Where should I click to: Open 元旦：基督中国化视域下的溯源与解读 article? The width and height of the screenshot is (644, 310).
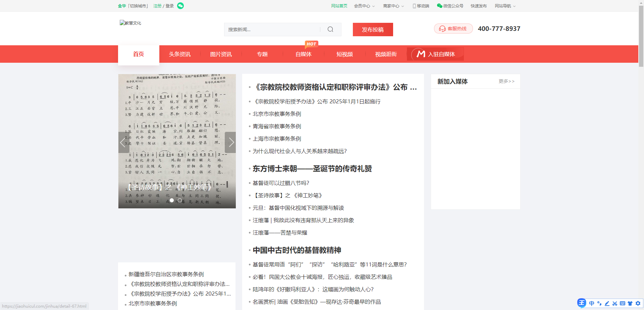(299, 208)
